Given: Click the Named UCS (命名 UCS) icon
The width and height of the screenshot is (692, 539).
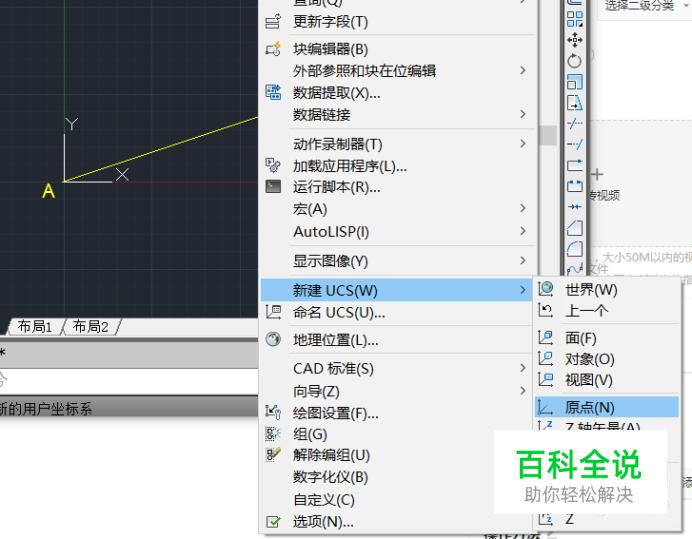Looking at the screenshot, I should pyautogui.click(x=273, y=312).
